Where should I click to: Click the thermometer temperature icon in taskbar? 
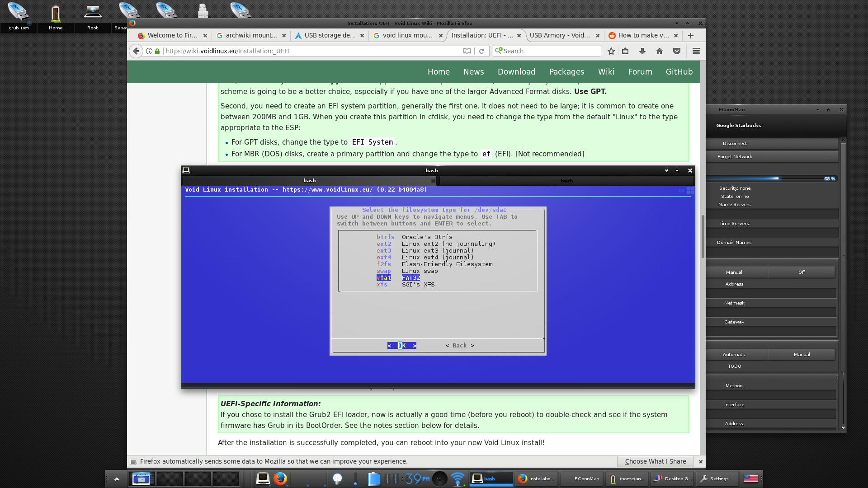point(355,479)
